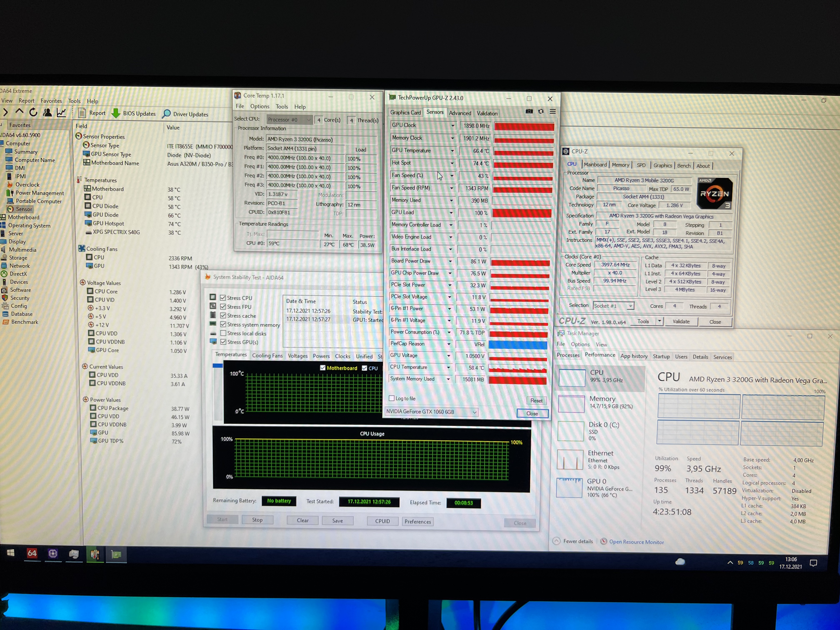
Task: Open GPU-Z hamburger menu icon
Action: (552, 112)
